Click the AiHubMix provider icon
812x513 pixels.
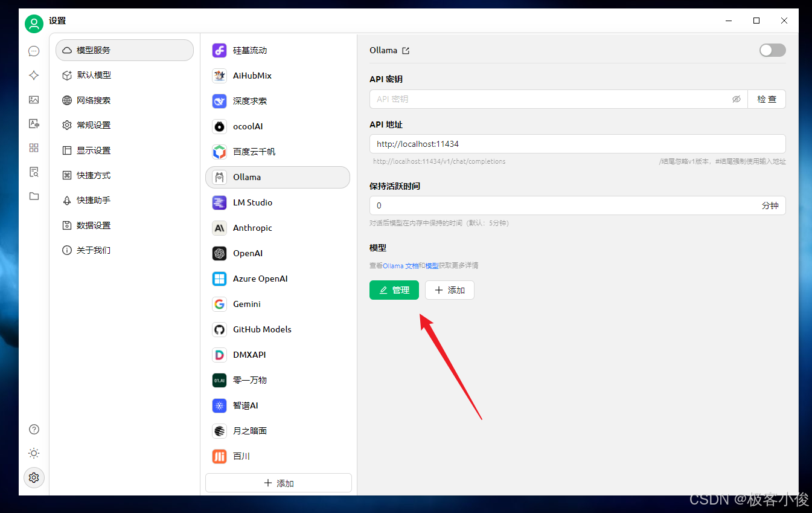point(220,76)
